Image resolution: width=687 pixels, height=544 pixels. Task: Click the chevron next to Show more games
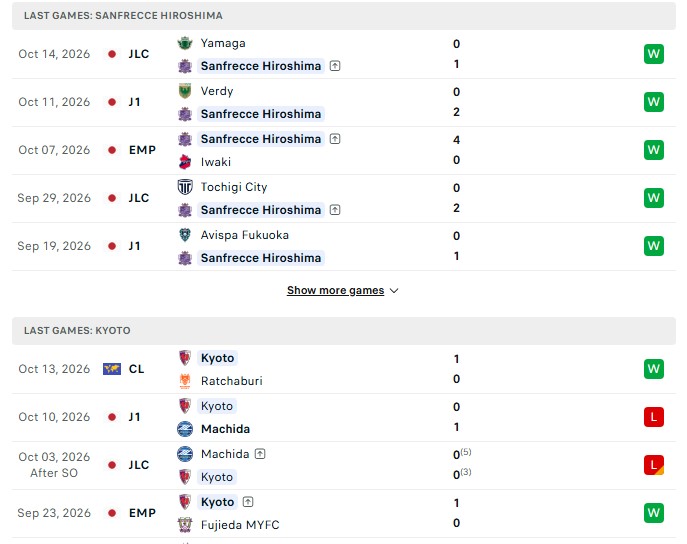pyautogui.click(x=394, y=291)
